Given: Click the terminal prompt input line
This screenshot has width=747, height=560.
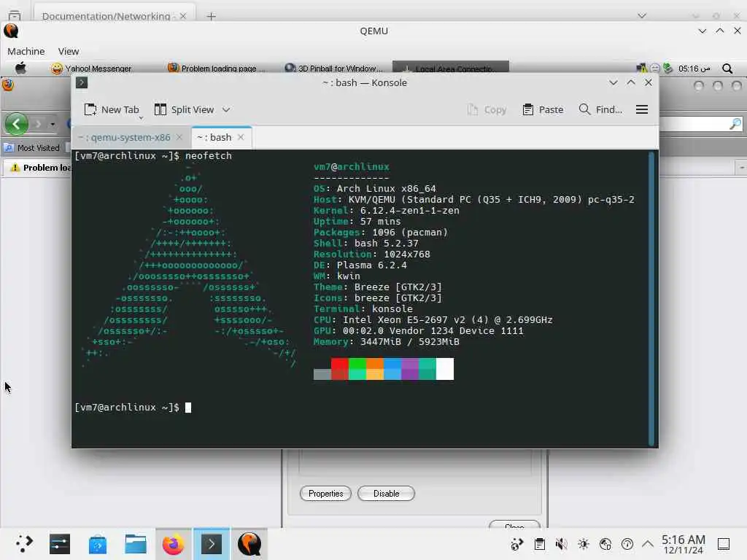Looking at the screenshot, I should pos(133,408).
